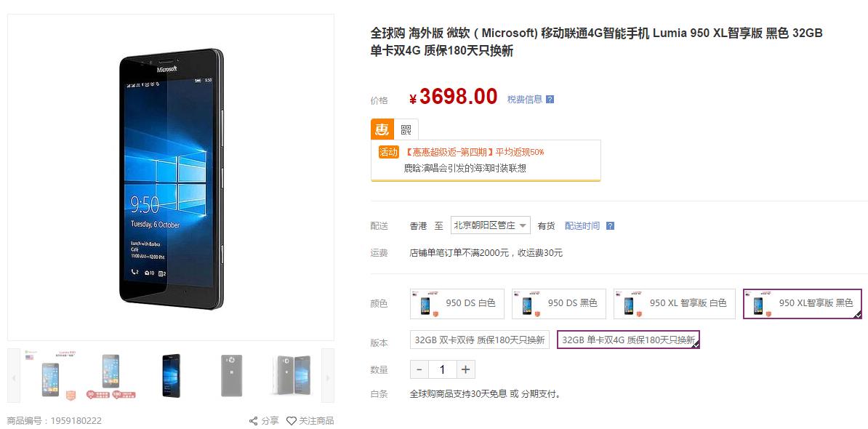
Task: Select the 950 DS 黑色 color option
Action: pos(558,303)
